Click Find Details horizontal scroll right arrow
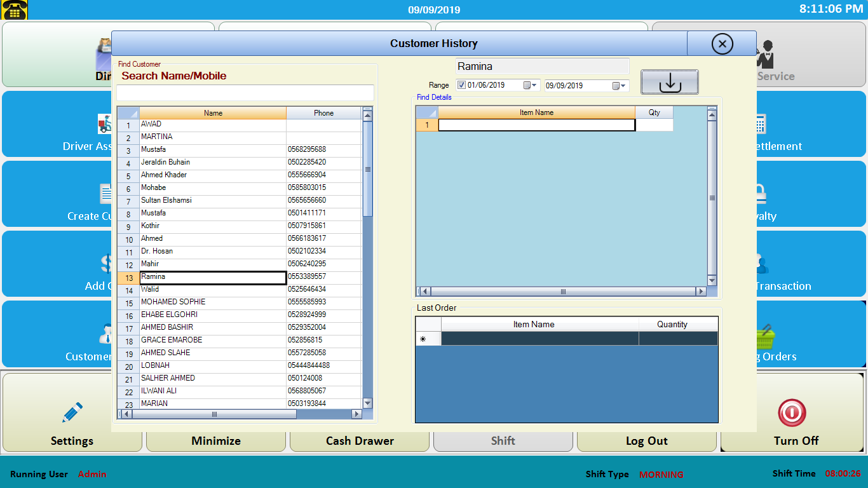The width and height of the screenshot is (868, 488). 701,292
